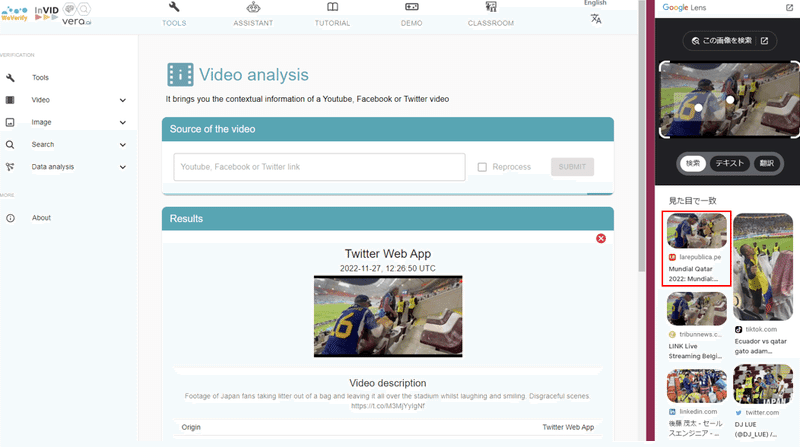Open the DEMO gamepad icon
Screen dimensions: 800x447
point(412,7)
